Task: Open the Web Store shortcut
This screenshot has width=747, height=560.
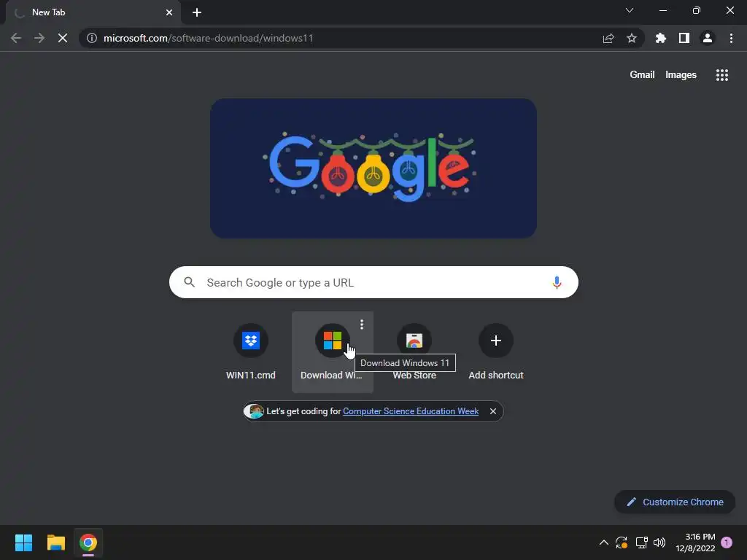Action: tap(414, 352)
